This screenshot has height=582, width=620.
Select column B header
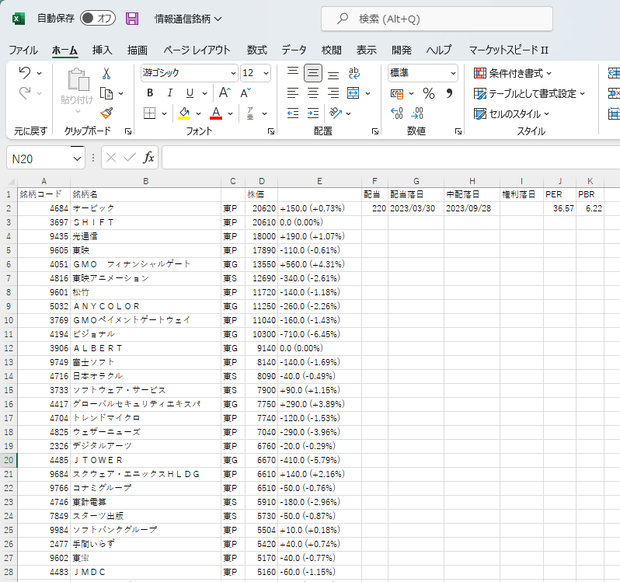tap(146, 181)
